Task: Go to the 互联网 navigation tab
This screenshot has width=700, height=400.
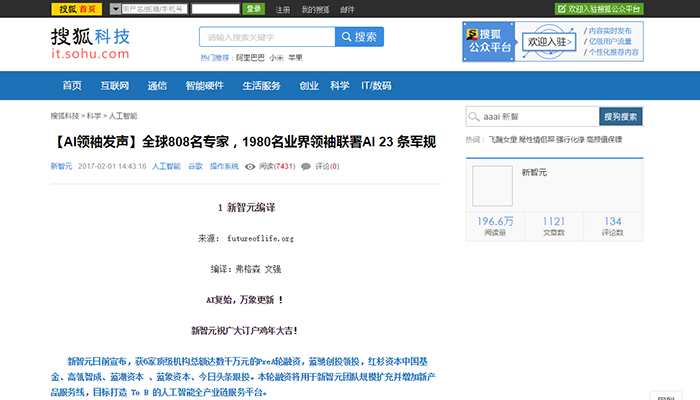Action: tap(114, 86)
